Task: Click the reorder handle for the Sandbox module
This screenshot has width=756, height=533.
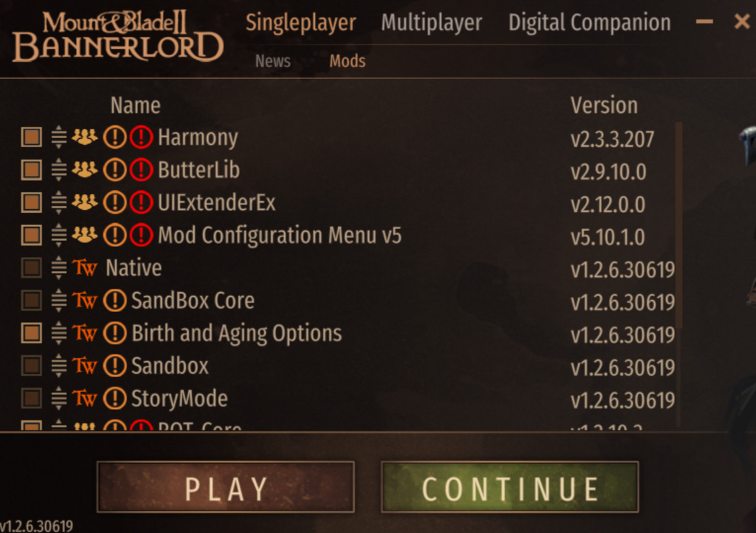Action: pyautogui.click(x=59, y=366)
